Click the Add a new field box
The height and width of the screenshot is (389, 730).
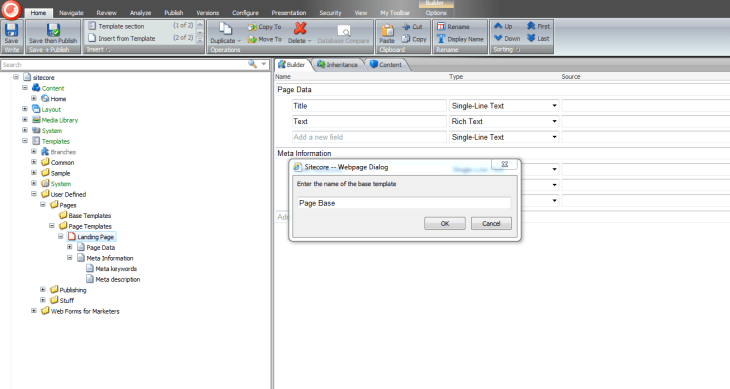pyautogui.click(x=369, y=137)
